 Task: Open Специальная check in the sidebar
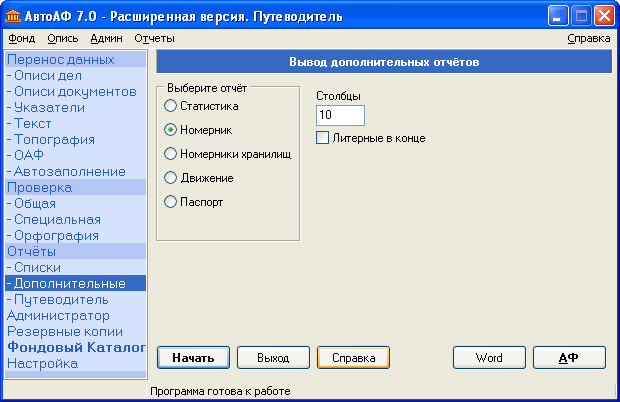(x=76, y=219)
